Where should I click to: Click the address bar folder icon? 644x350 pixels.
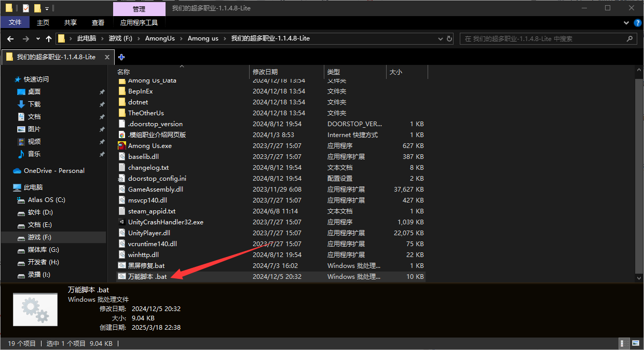click(62, 38)
